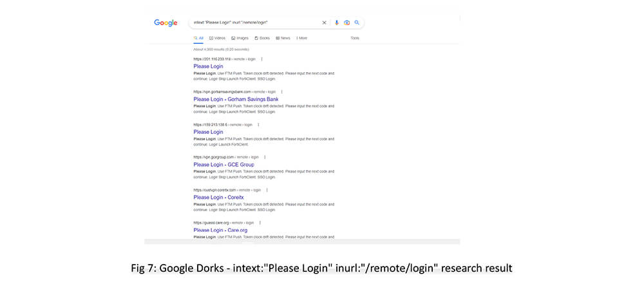644x284 pixels.
Task: Expand the More search filters menu
Action: [300, 38]
